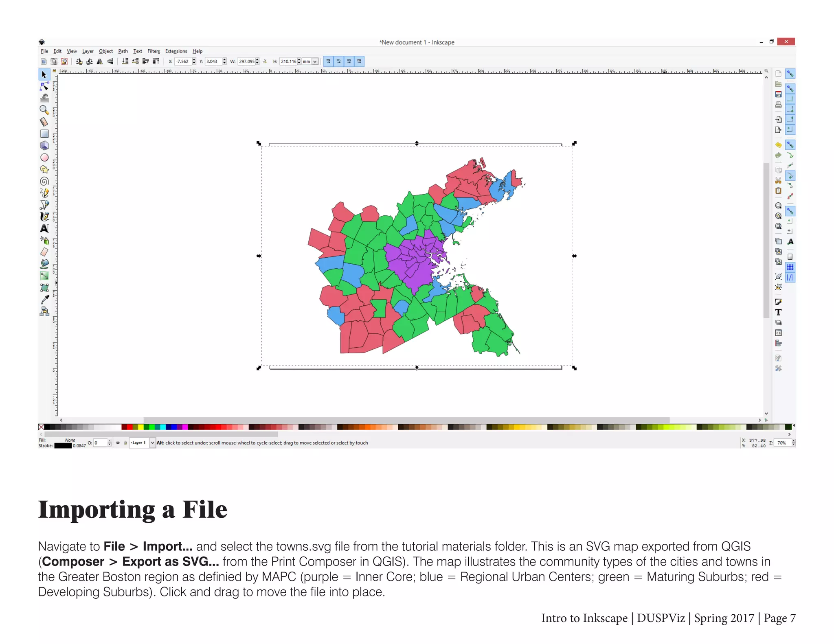Click the Save document icon
This screenshot has height=644, width=834.
click(778, 94)
